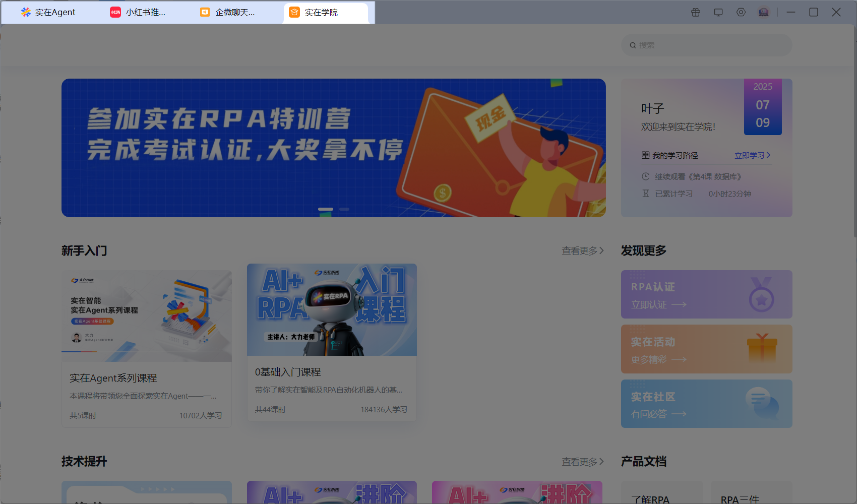Open the monitor screen icon in title bar

point(718,12)
